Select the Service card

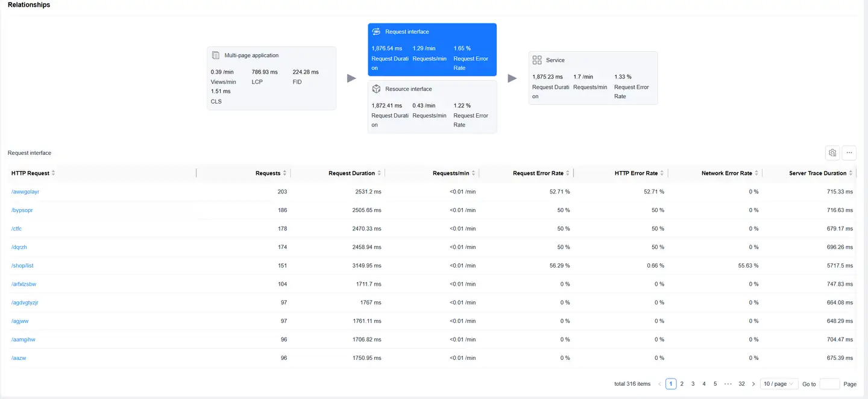click(593, 78)
